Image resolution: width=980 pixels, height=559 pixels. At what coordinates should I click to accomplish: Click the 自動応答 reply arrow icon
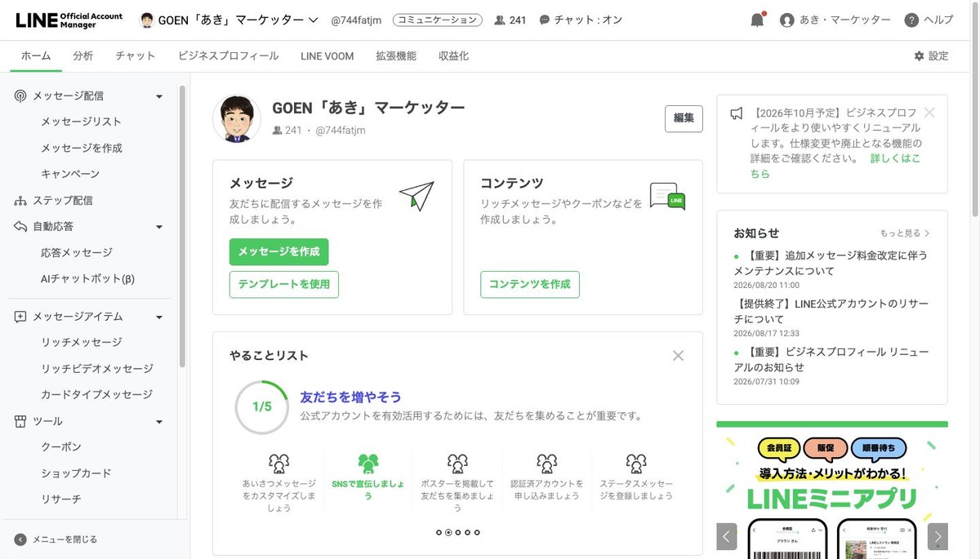(20, 226)
